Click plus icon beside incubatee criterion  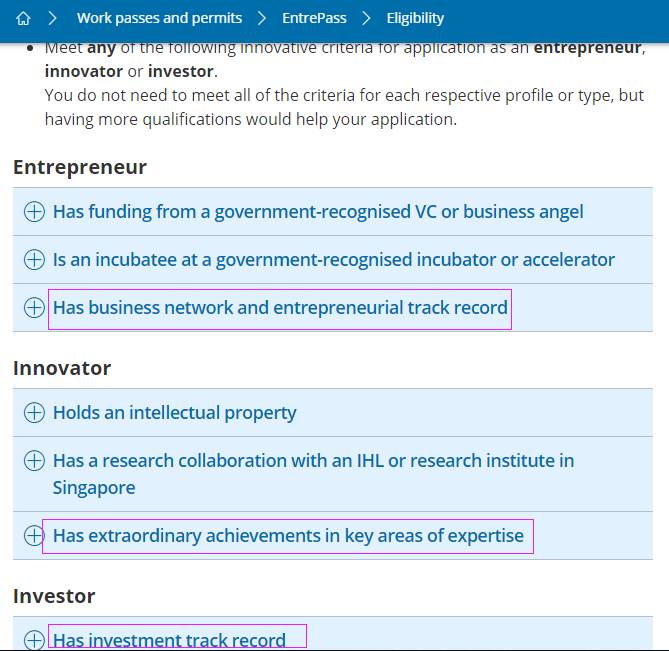point(34,260)
